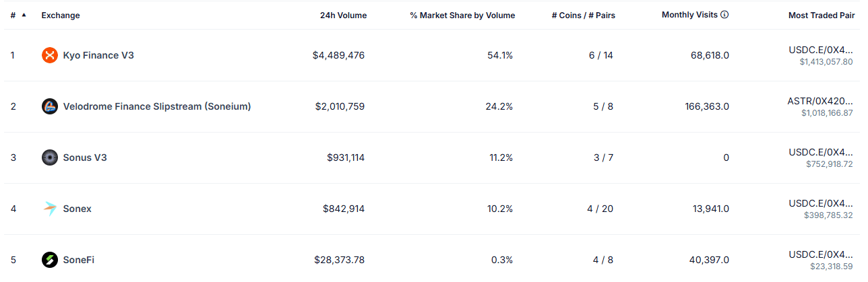
Task: Click the SoneFi logo icon
Action: coord(49,260)
